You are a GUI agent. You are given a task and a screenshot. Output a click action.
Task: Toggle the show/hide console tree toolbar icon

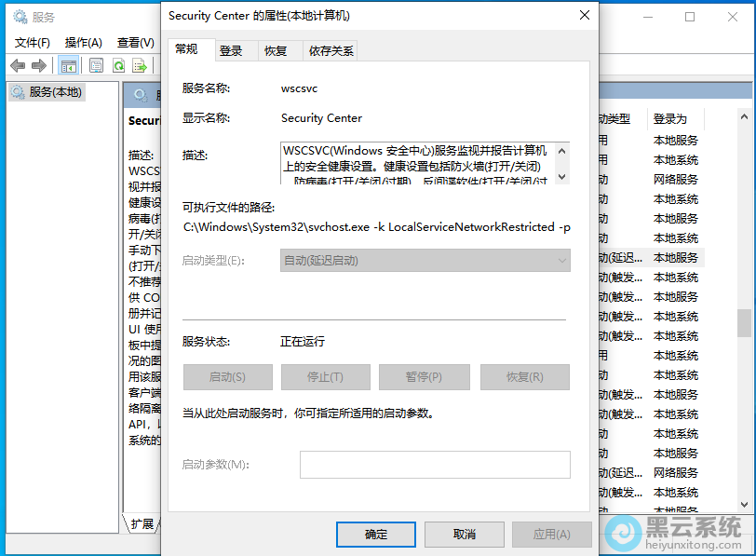pyautogui.click(x=68, y=65)
